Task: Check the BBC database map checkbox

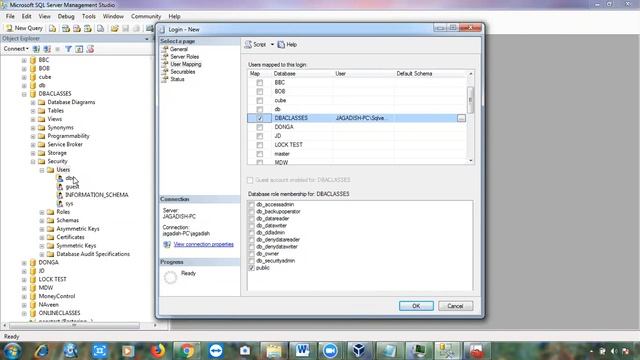Action: pyautogui.click(x=260, y=83)
